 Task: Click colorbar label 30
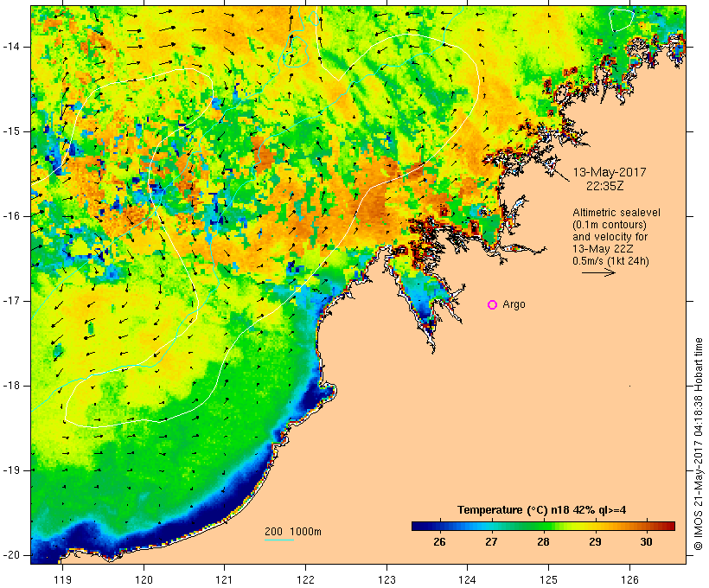coord(647,541)
